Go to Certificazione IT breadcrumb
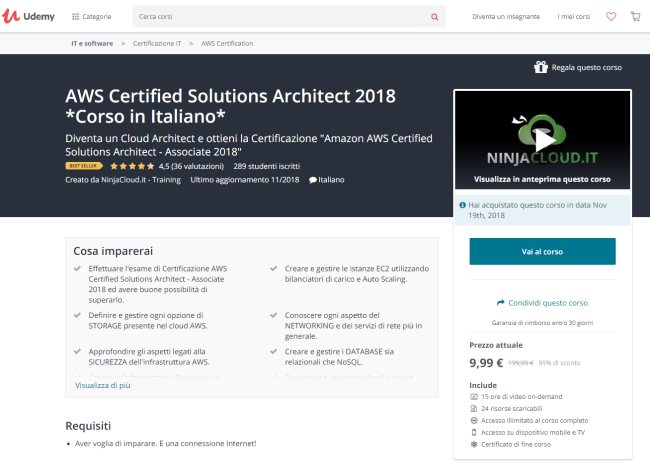 157,43
